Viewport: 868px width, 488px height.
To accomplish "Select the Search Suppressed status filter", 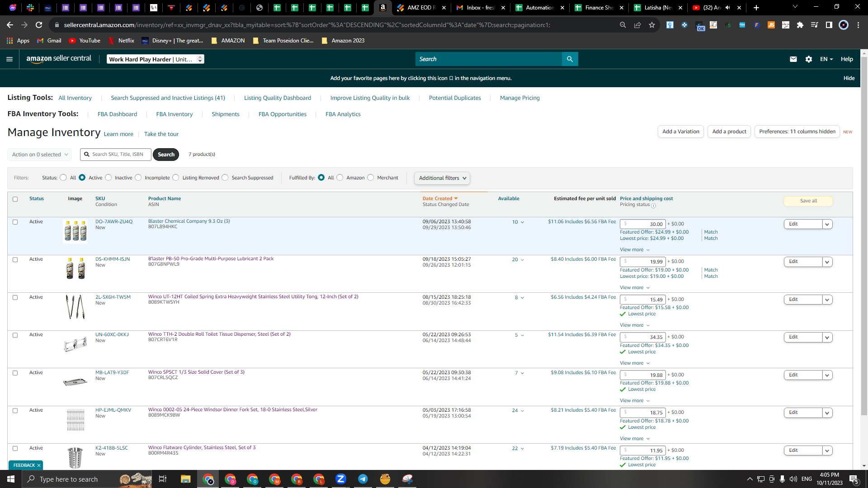I will point(225,178).
